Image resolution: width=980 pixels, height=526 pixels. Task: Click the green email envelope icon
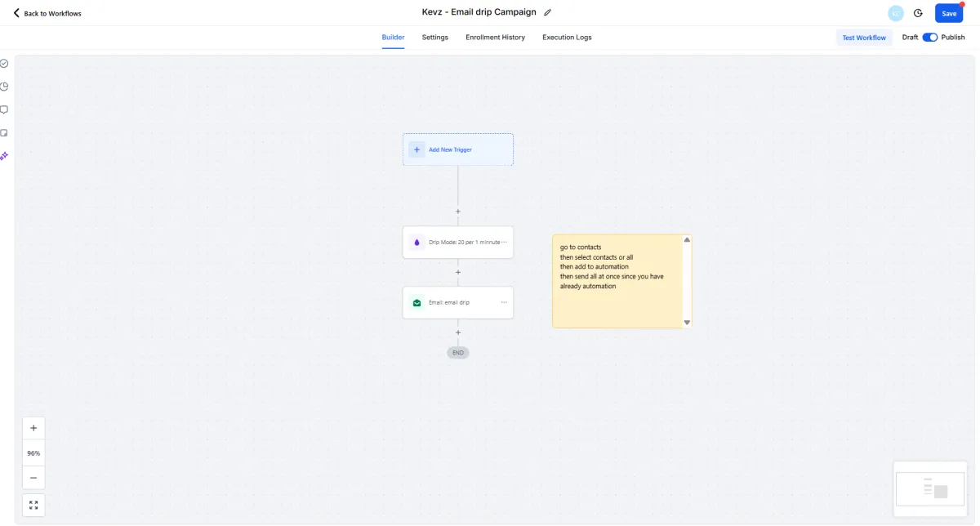pyautogui.click(x=416, y=302)
